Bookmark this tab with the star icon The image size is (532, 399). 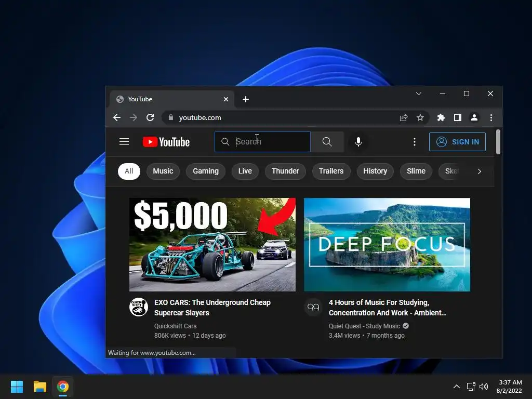(x=420, y=118)
